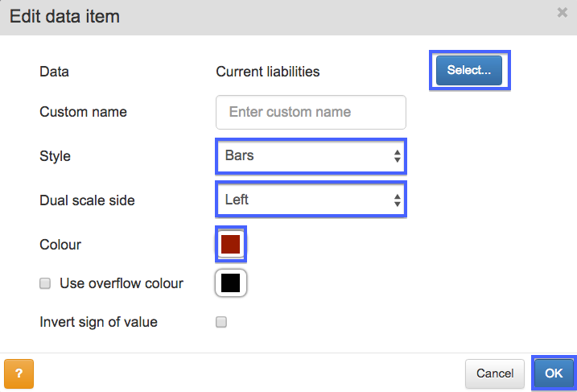Click the Select... data button
The height and width of the screenshot is (392, 577).
(469, 70)
